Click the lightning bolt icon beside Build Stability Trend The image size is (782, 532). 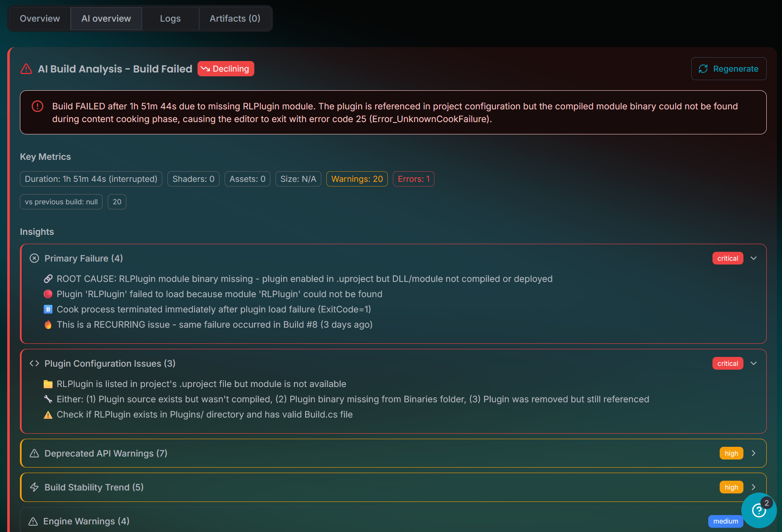tap(34, 487)
